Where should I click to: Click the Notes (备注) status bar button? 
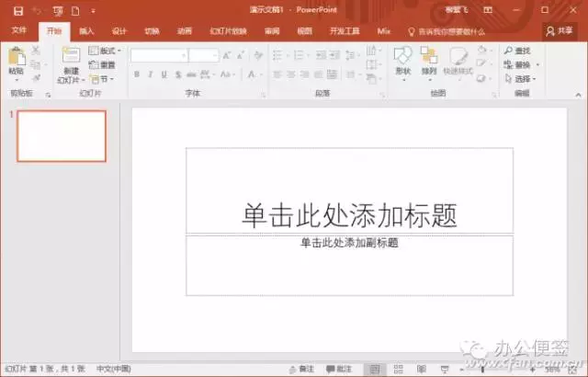point(301,369)
